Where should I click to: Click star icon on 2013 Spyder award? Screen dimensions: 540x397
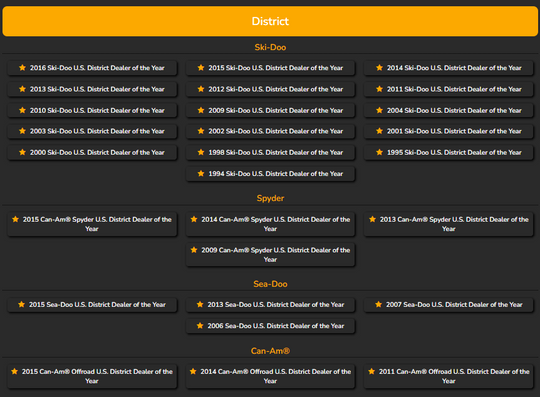(x=372, y=219)
